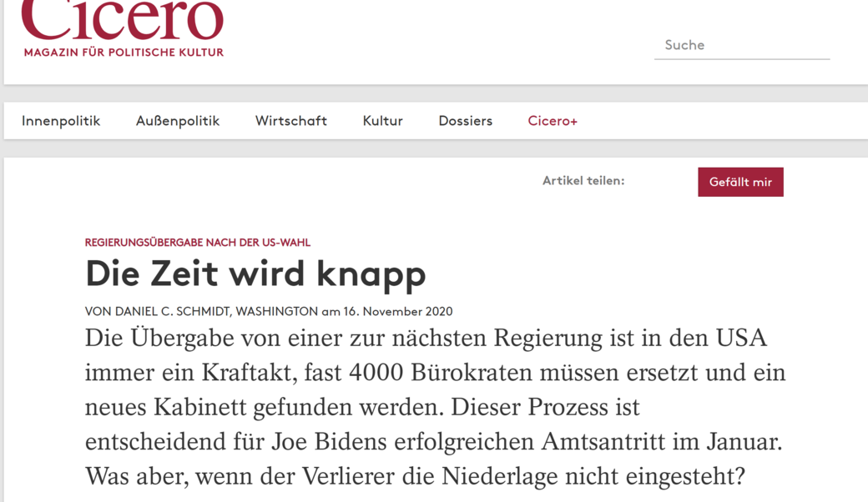Click the headline 'Die Zeit wird knapp'
The height and width of the screenshot is (502, 868).
tap(255, 274)
